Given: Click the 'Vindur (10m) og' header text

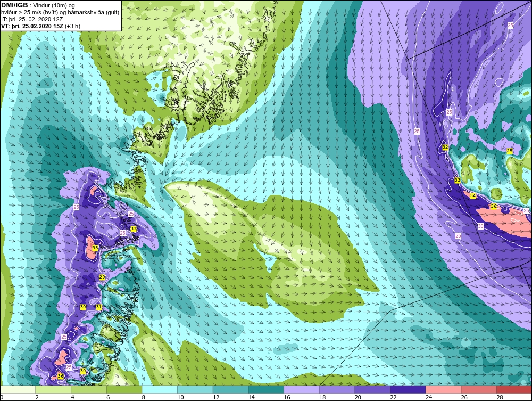Looking at the screenshot, I should [x=54, y=6].
